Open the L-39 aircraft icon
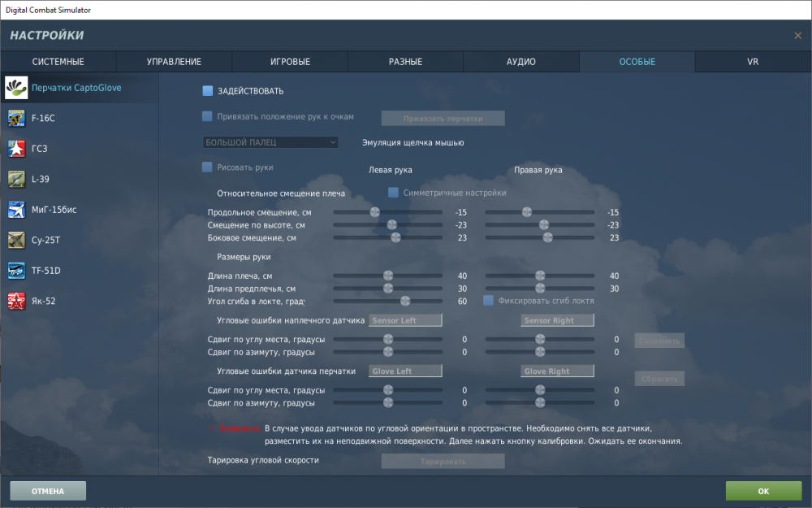Screen dimensions: 812x508 [16, 180]
